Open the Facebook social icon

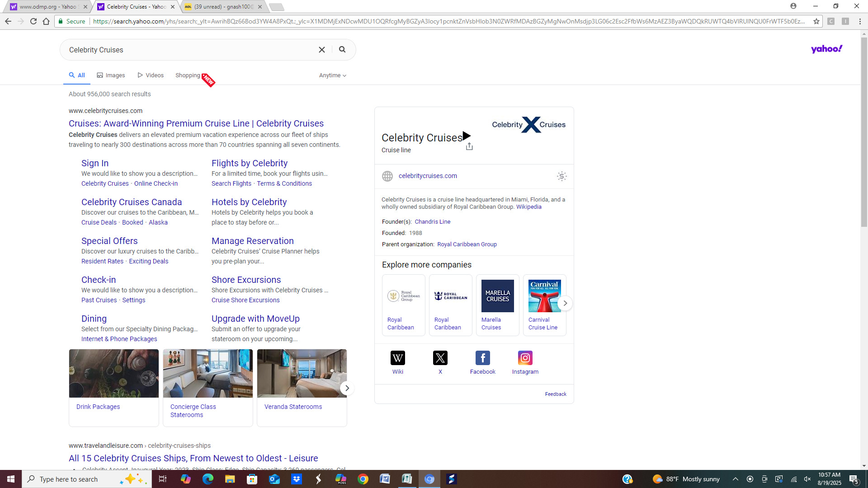(x=482, y=358)
